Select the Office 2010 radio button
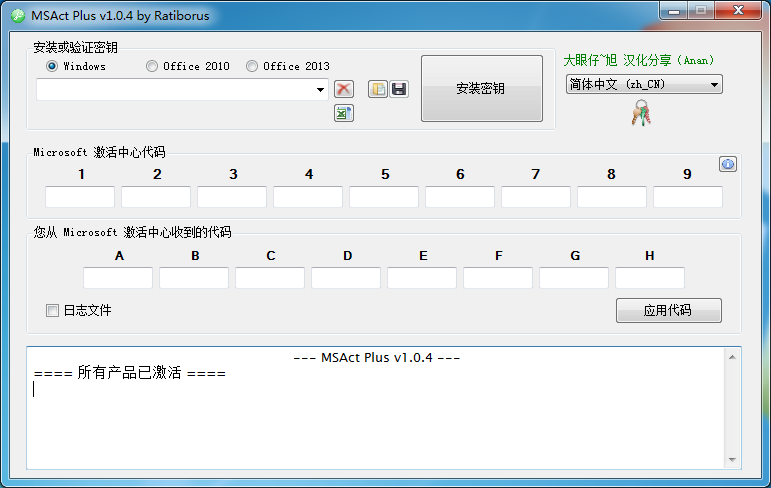 coord(152,66)
